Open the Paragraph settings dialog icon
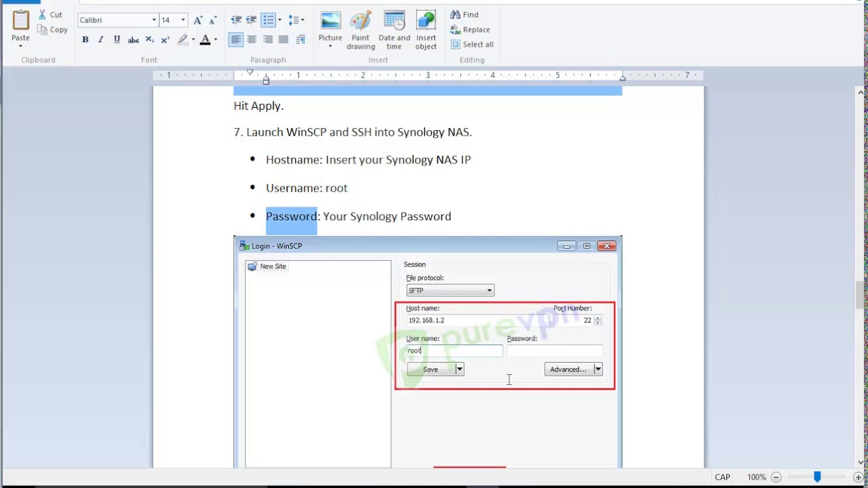The height and width of the screenshot is (488, 868). (300, 40)
